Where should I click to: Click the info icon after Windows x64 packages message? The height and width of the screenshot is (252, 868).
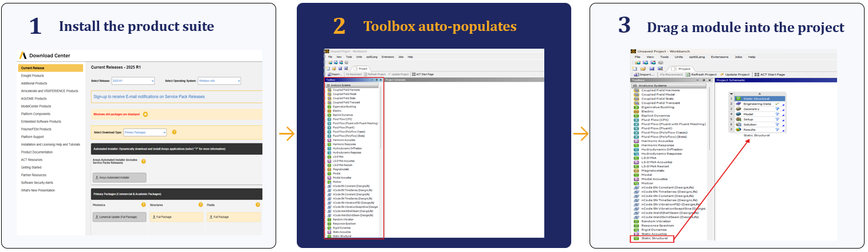(x=146, y=113)
